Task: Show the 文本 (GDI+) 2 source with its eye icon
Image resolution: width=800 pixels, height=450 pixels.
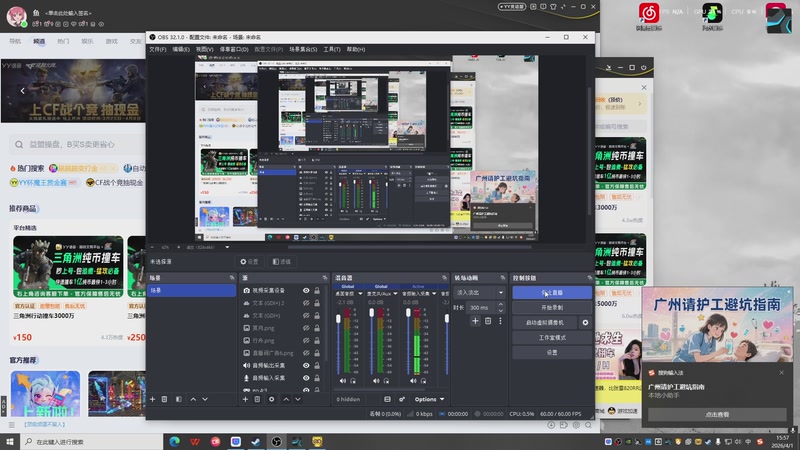Action: click(x=306, y=303)
